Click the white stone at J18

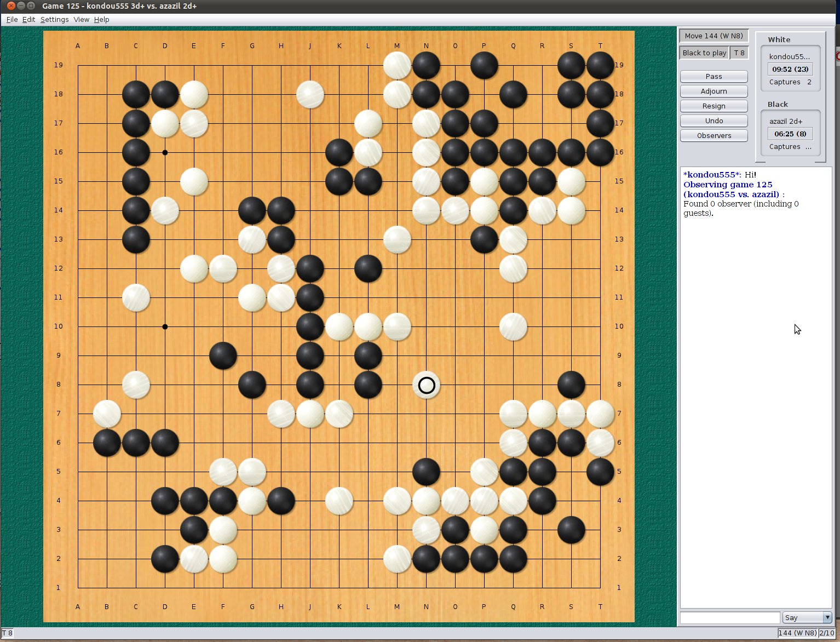pyautogui.click(x=310, y=94)
